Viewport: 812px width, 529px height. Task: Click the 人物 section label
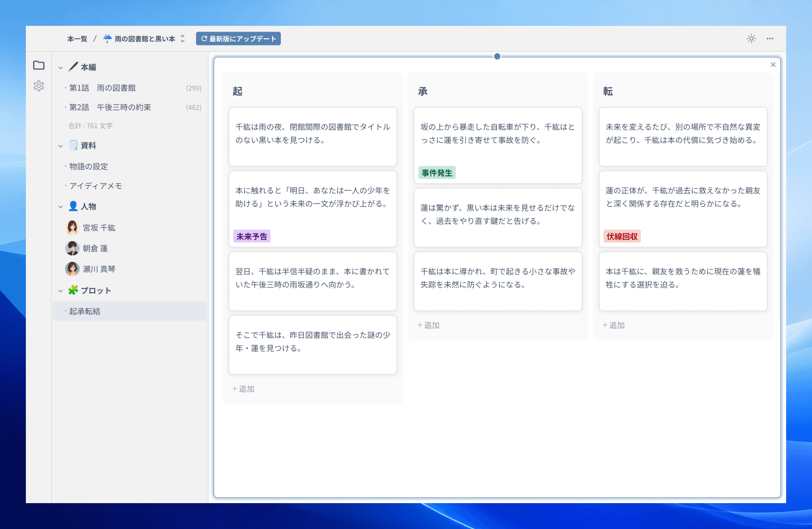88,206
